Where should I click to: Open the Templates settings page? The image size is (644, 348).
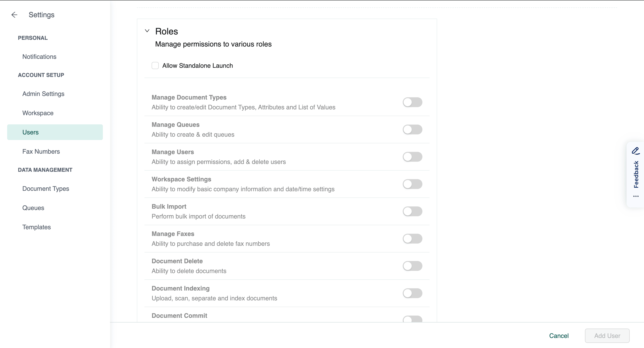36,227
